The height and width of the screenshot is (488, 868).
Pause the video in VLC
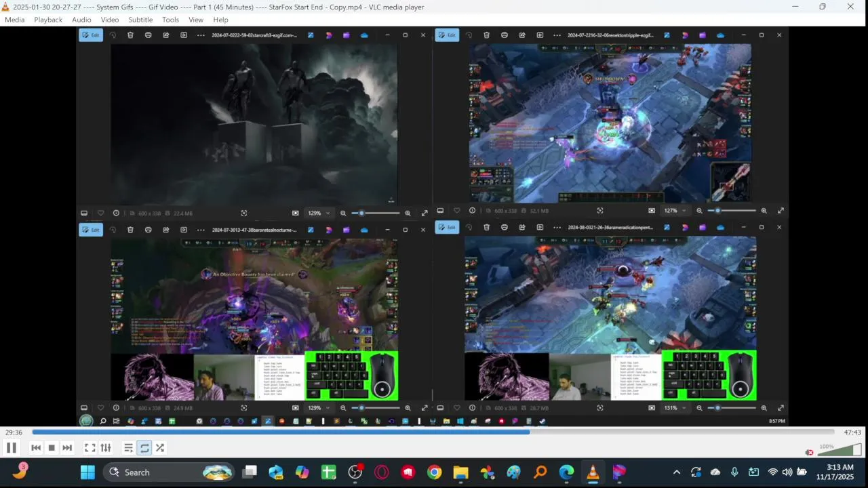pyautogui.click(x=12, y=447)
